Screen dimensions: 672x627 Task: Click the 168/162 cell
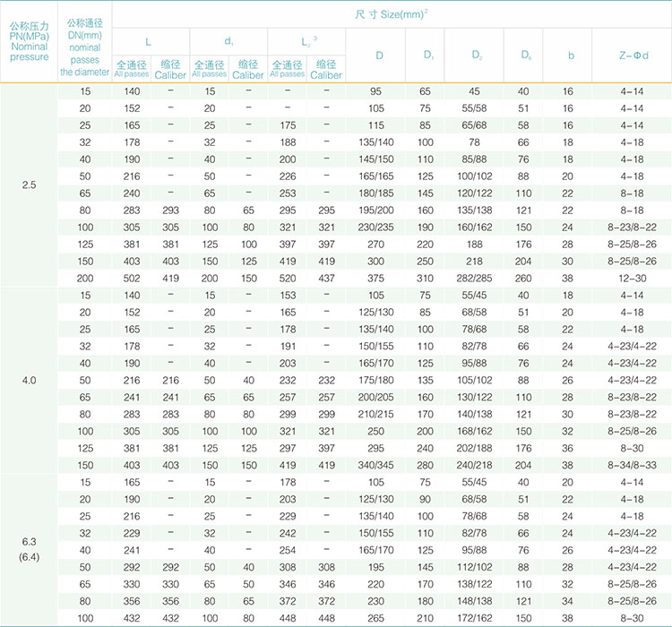[x=474, y=432]
